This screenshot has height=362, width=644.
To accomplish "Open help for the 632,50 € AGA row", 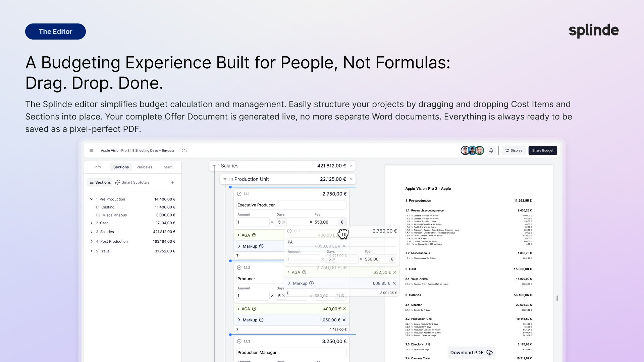I will [x=304, y=272].
